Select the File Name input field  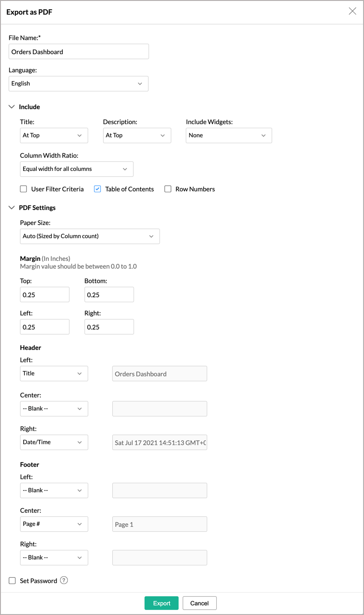79,51
